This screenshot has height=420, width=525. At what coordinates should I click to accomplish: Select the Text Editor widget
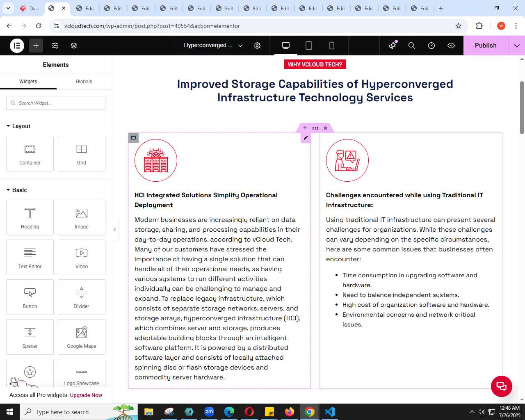click(x=30, y=258)
